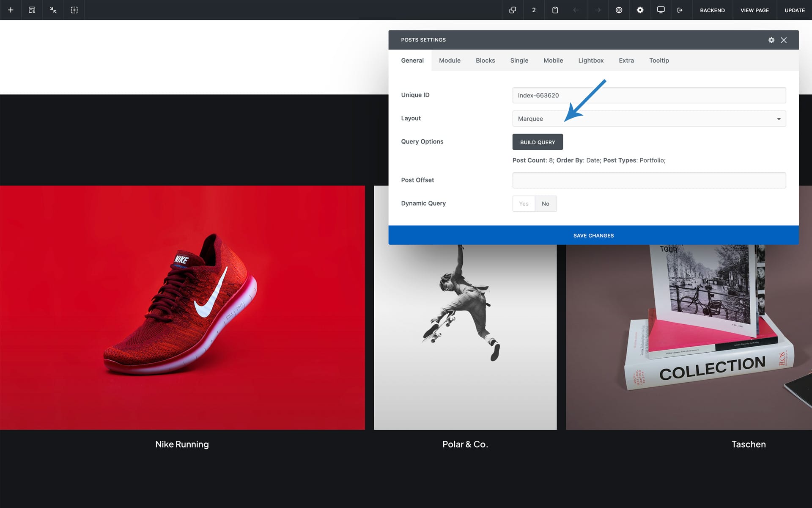Click the dashed square add section icon

tap(74, 10)
